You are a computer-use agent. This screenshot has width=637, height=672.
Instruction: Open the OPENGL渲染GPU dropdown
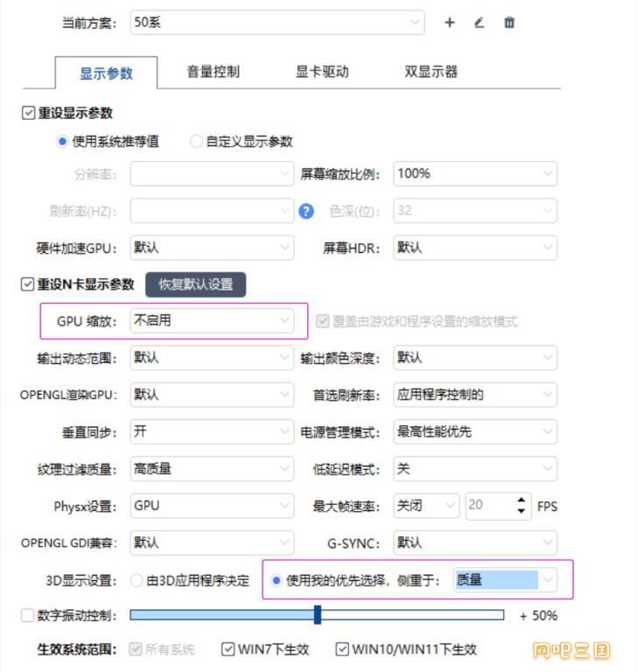pos(212,395)
